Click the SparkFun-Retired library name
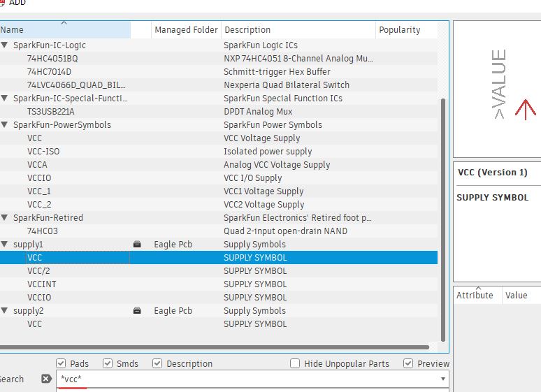Screen dimensions: 541x392 [48, 218]
